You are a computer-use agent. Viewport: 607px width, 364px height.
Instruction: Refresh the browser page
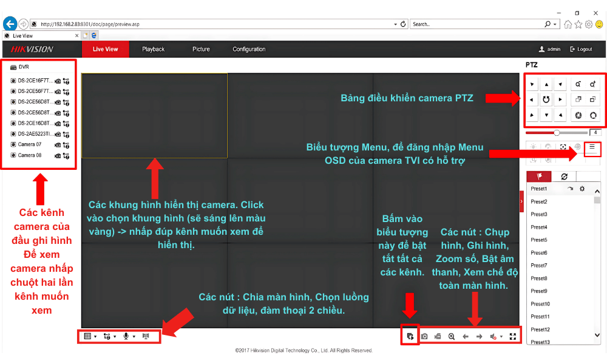coord(403,24)
